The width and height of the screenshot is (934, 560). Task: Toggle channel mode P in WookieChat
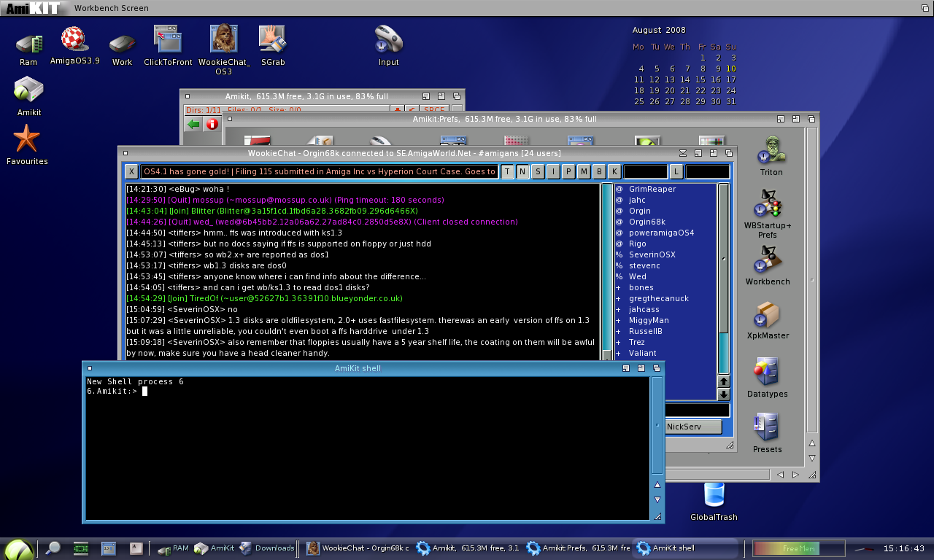point(569,171)
